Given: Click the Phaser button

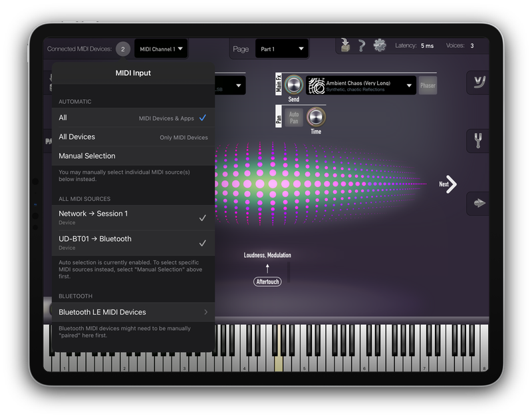Looking at the screenshot, I should click(x=428, y=85).
